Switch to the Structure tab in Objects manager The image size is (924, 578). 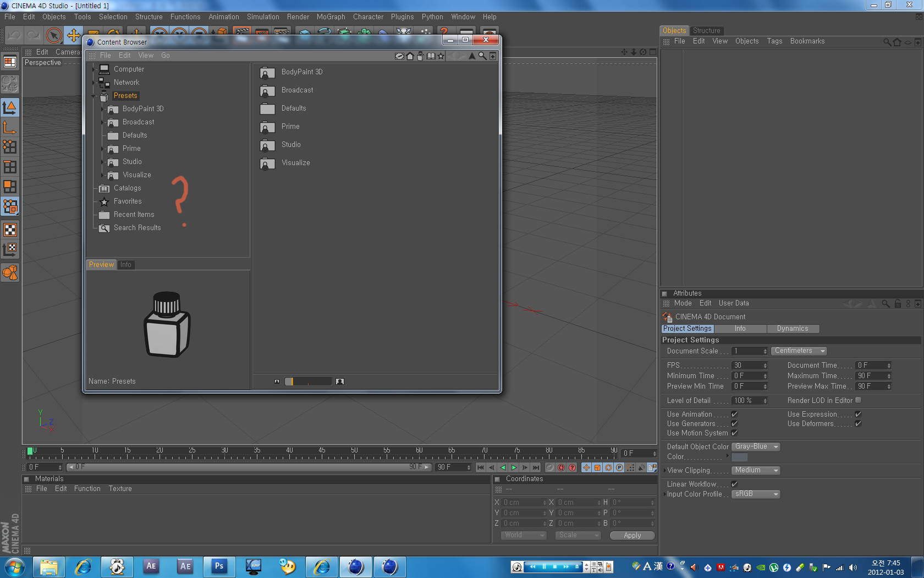[x=706, y=31]
